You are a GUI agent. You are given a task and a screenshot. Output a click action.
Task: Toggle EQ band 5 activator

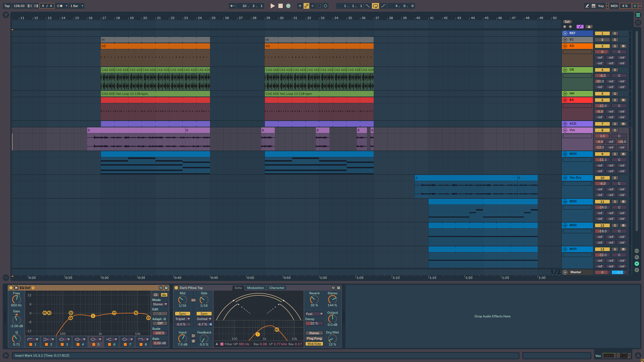(x=93, y=345)
